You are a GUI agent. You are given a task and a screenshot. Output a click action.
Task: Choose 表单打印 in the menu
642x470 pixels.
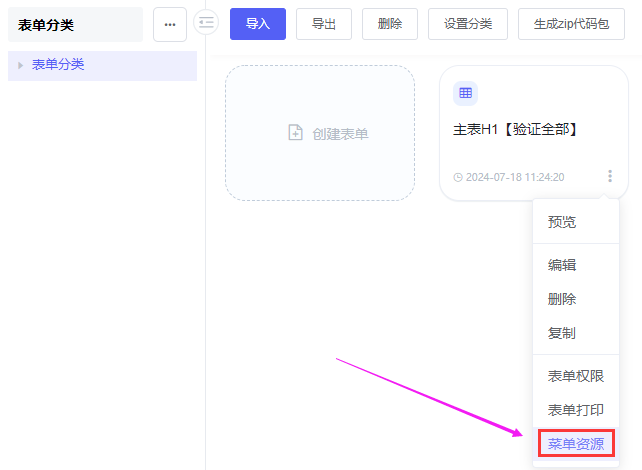click(x=575, y=410)
